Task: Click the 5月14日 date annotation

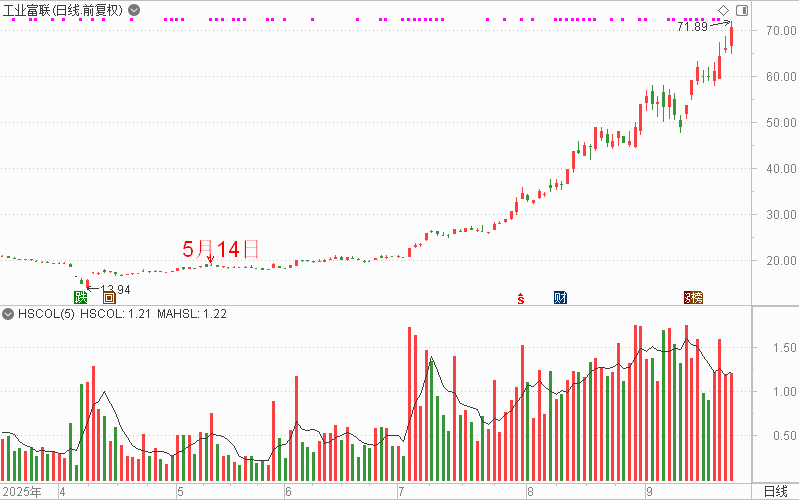Action: [x=220, y=248]
